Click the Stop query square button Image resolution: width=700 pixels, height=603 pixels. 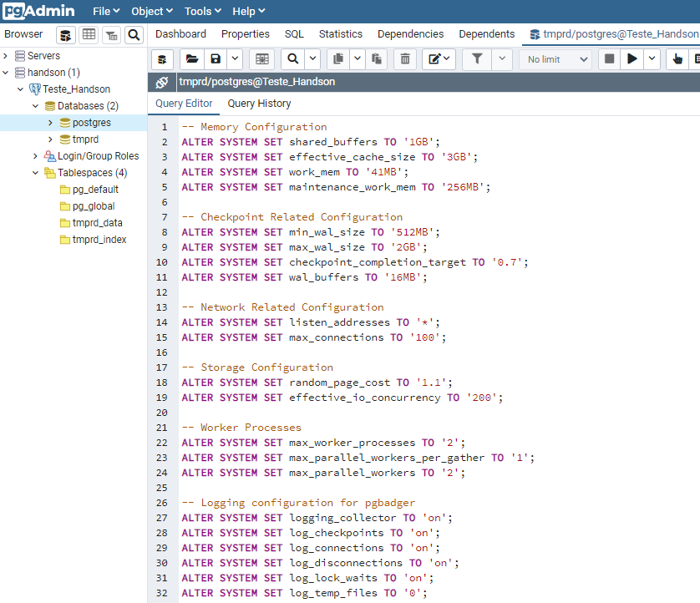coord(609,59)
